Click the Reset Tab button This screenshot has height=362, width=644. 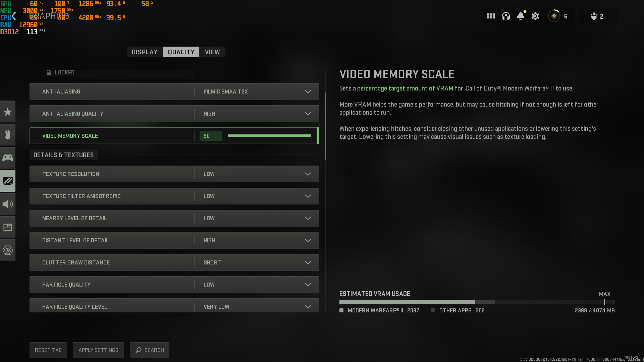coord(48,350)
